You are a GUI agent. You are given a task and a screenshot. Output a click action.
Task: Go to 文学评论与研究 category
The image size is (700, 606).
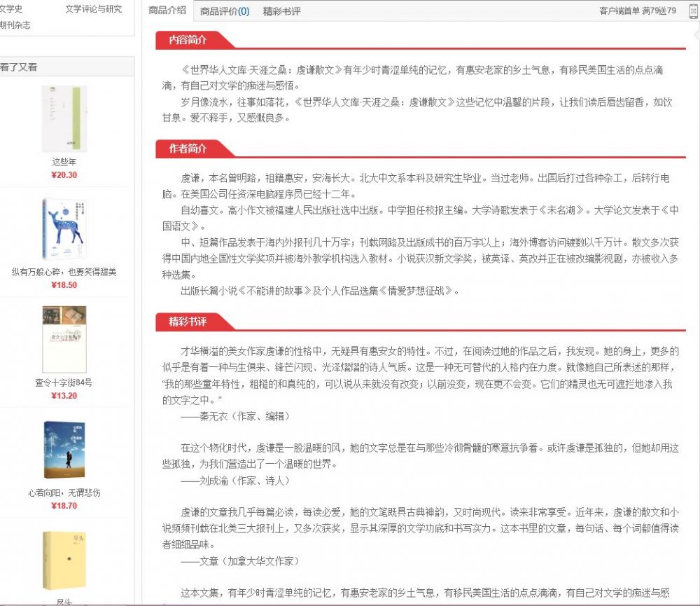[x=93, y=9]
